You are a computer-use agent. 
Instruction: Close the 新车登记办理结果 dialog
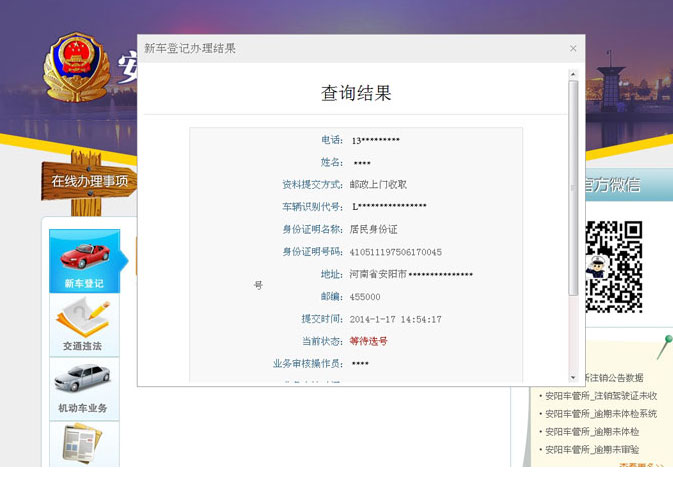(573, 48)
